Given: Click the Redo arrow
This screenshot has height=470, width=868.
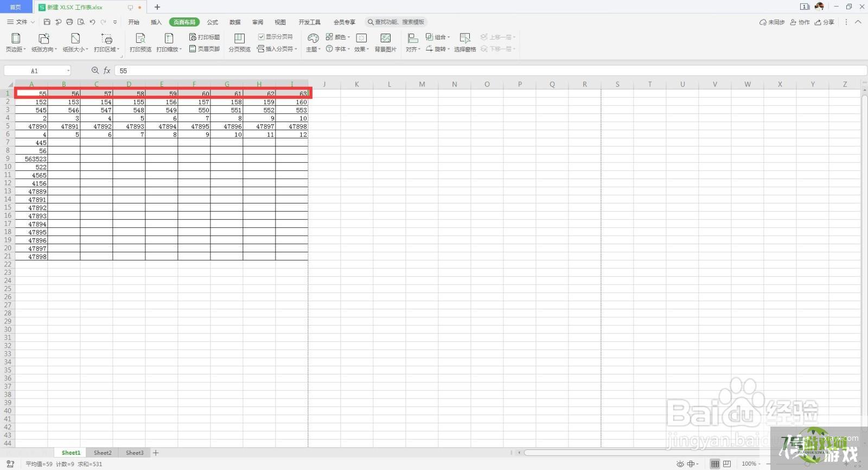Looking at the screenshot, I should 103,22.
